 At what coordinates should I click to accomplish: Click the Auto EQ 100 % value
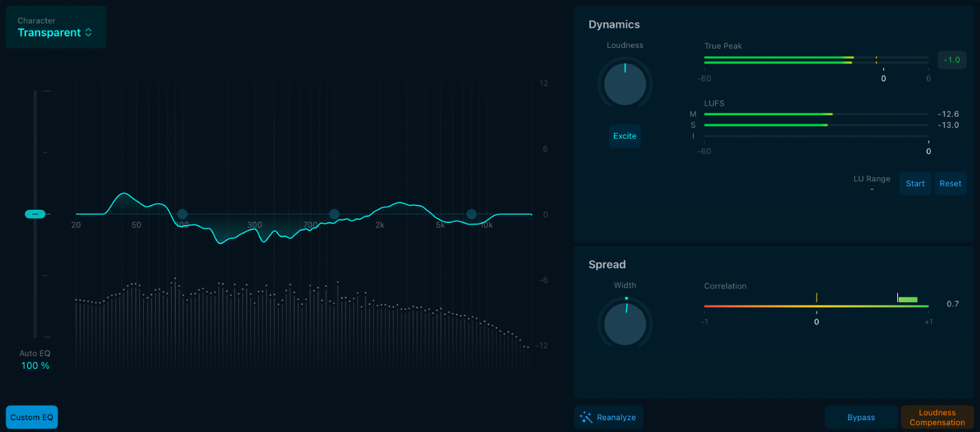35,365
